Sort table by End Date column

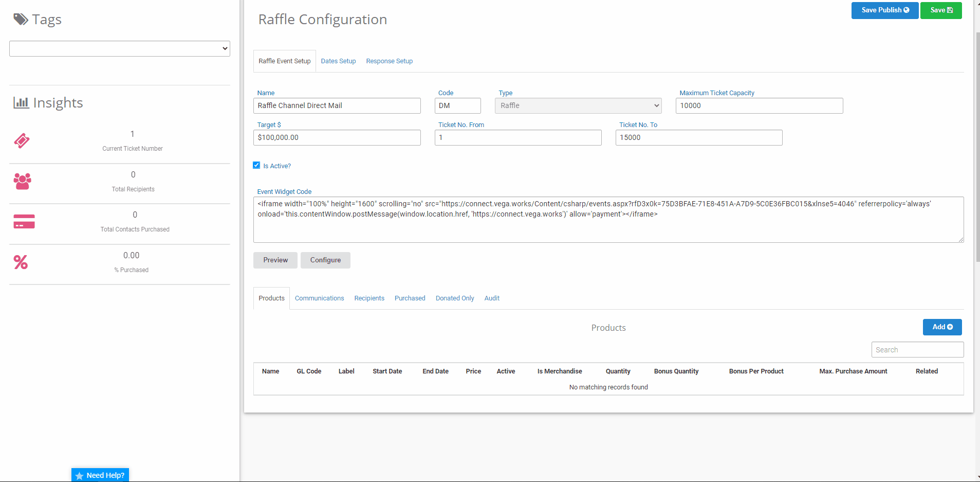click(435, 371)
